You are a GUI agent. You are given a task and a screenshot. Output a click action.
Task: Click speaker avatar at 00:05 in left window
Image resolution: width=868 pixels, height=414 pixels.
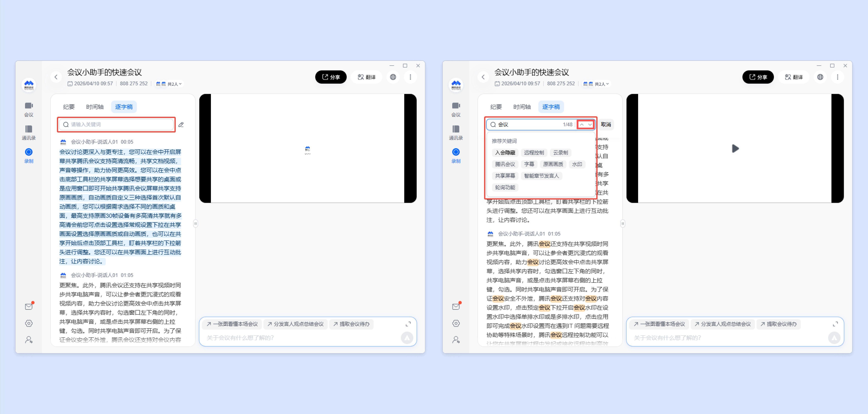pos(63,142)
